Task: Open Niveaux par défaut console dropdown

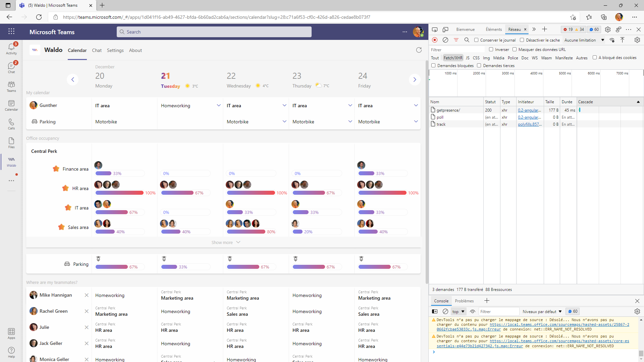Action: coord(542,311)
